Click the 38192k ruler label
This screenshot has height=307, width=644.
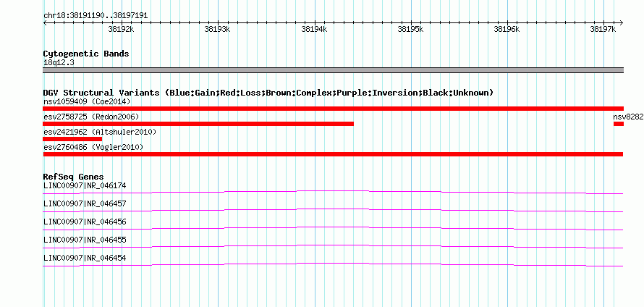click(121, 29)
